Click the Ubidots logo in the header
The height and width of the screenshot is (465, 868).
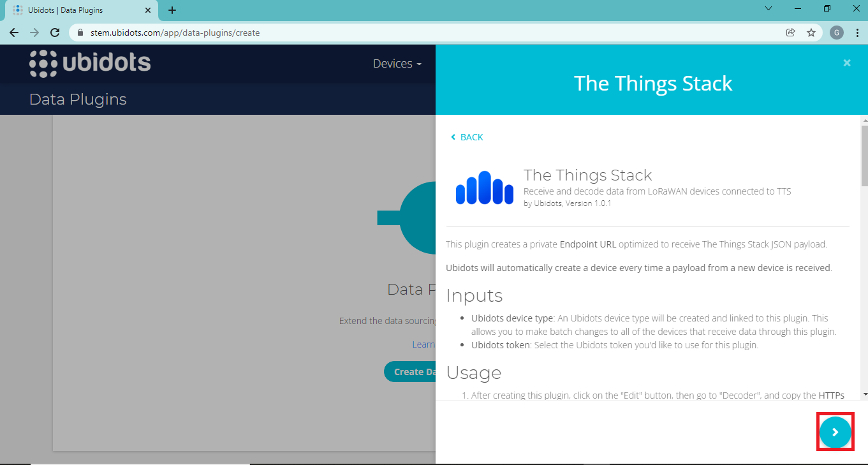(x=90, y=63)
